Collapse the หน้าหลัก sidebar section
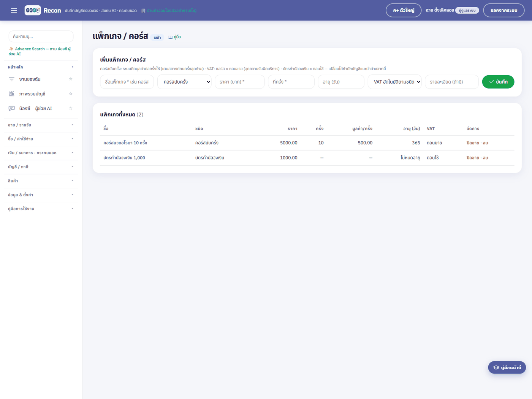Viewport: 532px width, 399px height. [41, 67]
